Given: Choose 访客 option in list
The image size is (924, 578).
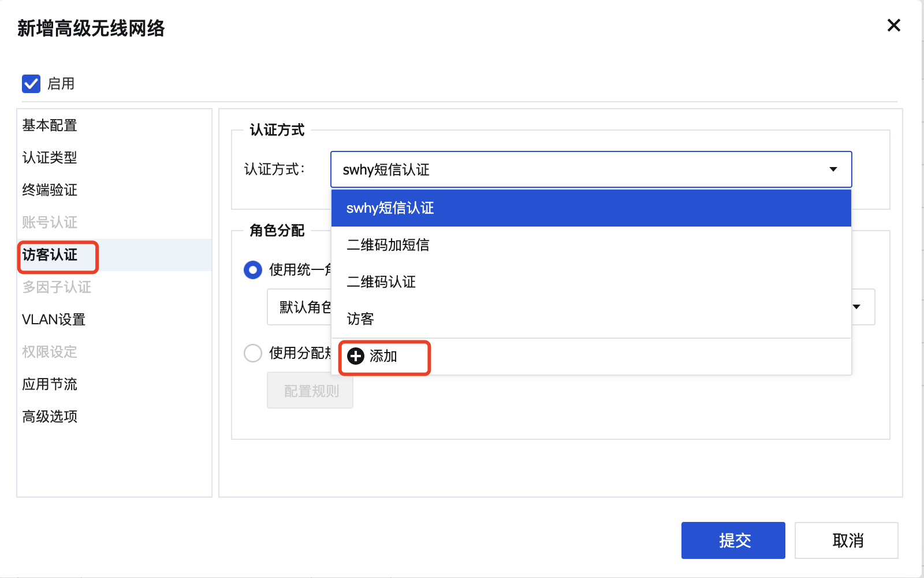Looking at the screenshot, I should [591, 319].
